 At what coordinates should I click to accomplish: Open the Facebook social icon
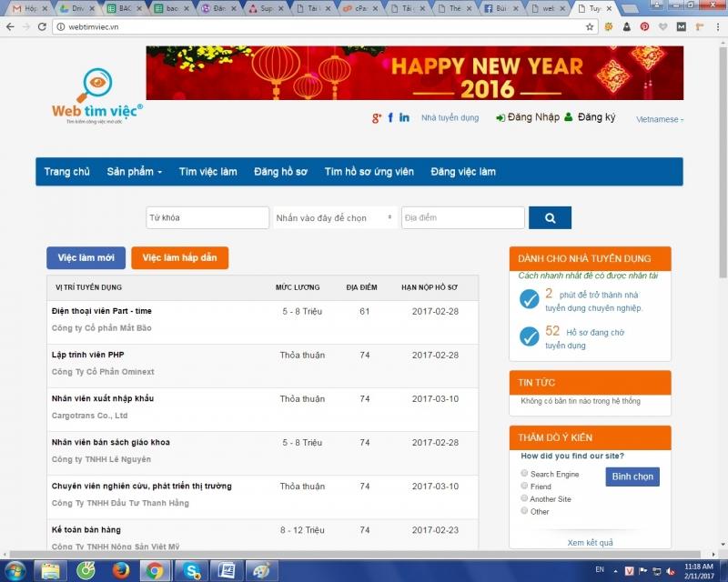tap(390, 118)
